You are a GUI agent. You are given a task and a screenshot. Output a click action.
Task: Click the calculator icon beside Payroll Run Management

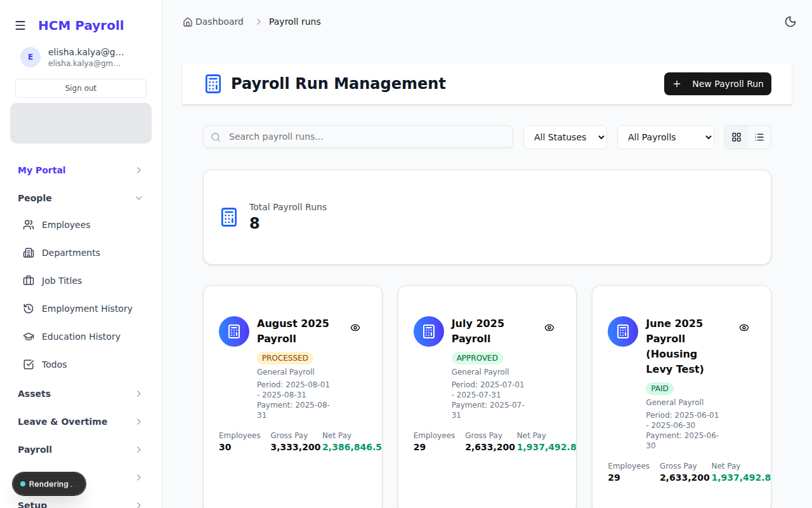coord(213,83)
